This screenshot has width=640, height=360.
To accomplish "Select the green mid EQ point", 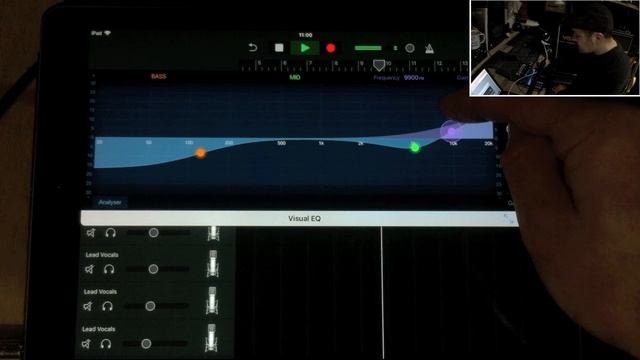I will [415, 148].
